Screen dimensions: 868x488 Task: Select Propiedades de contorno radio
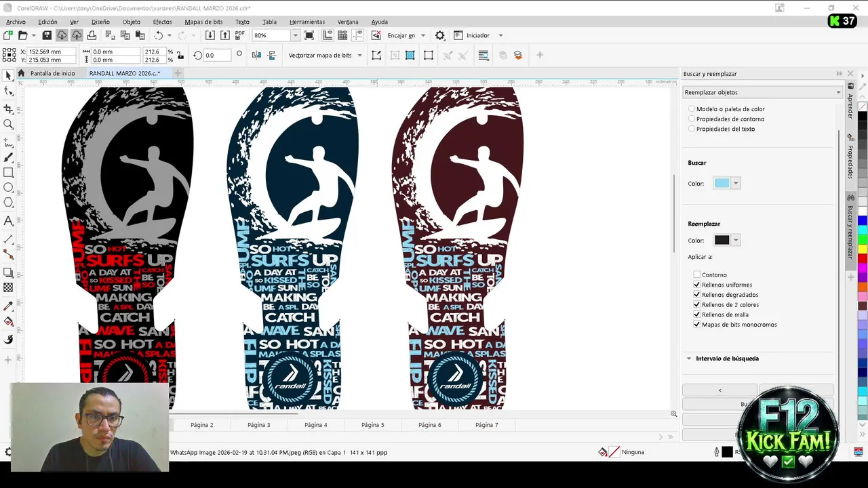click(x=692, y=119)
